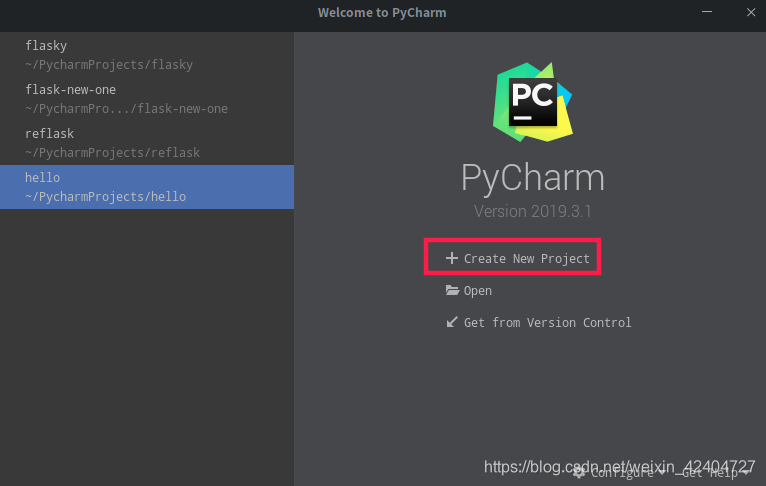
Task: Click the path ~/PycharmPro.../flask-new-one
Action: click(127, 108)
